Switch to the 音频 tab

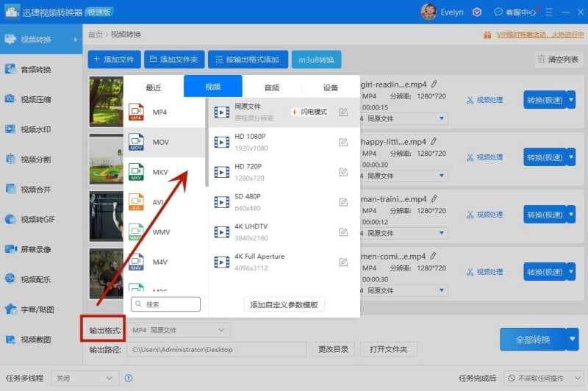(x=272, y=87)
